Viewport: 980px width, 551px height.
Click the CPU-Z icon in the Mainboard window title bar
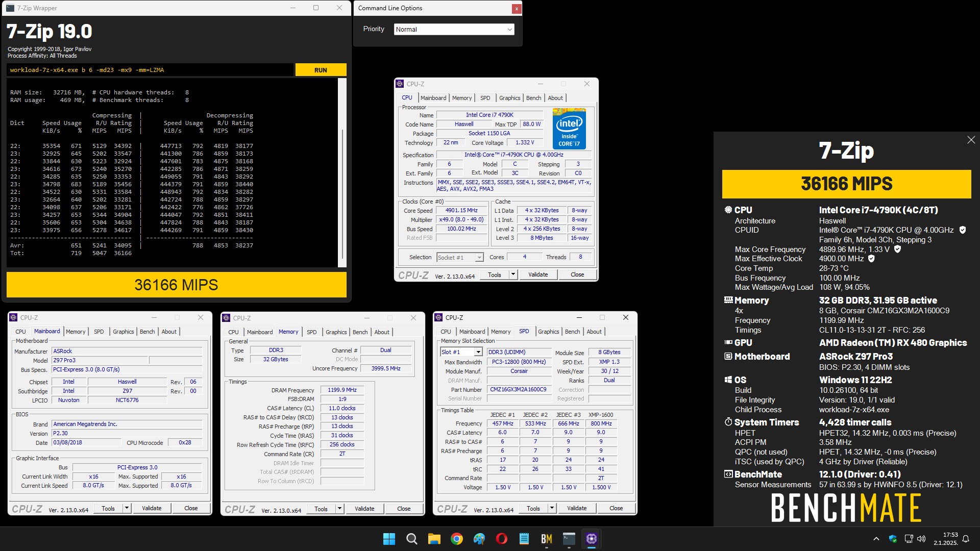point(13,318)
